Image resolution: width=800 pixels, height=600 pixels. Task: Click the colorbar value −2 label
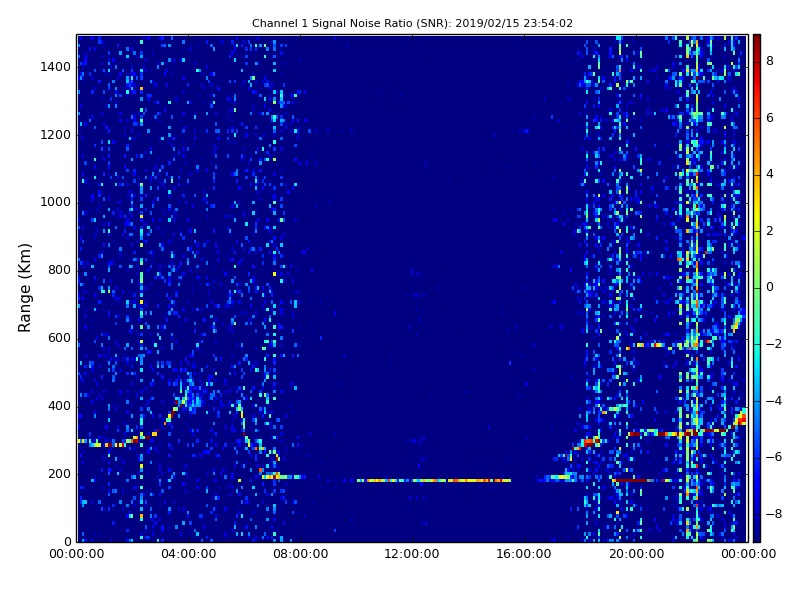(x=774, y=344)
